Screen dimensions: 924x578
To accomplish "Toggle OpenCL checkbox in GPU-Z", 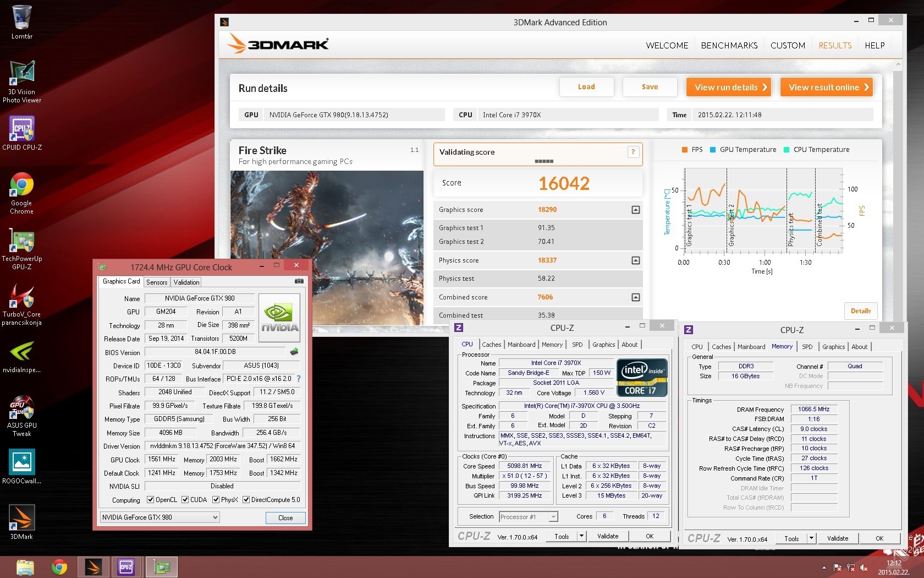I will pos(150,500).
